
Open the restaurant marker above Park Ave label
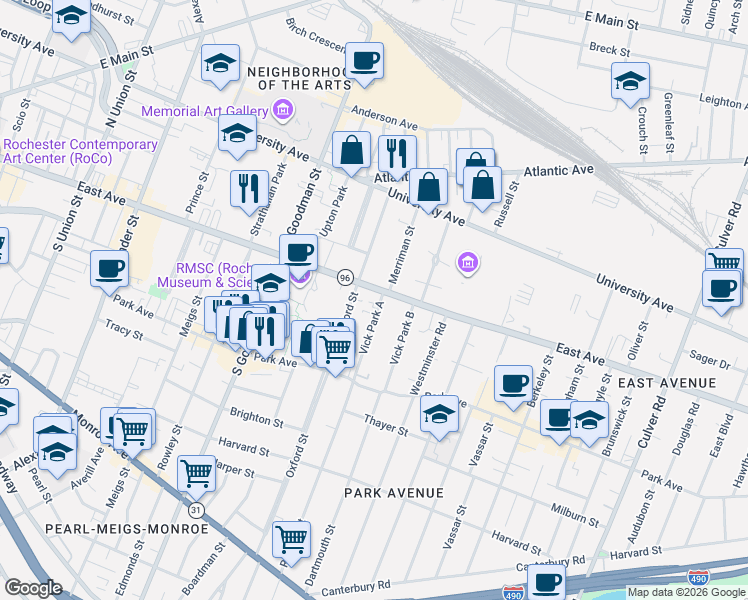point(265,332)
